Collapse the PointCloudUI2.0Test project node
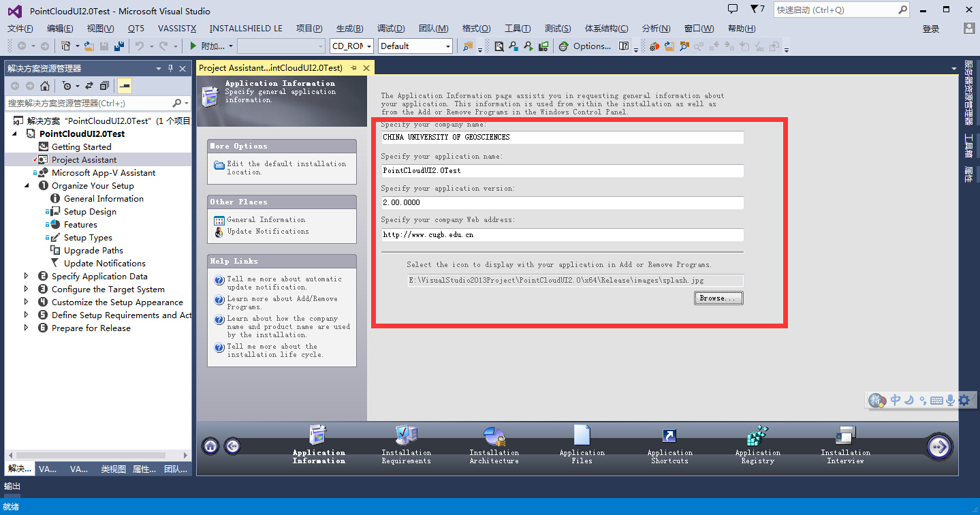Screen dimensions: 980x515 click(15, 134)
